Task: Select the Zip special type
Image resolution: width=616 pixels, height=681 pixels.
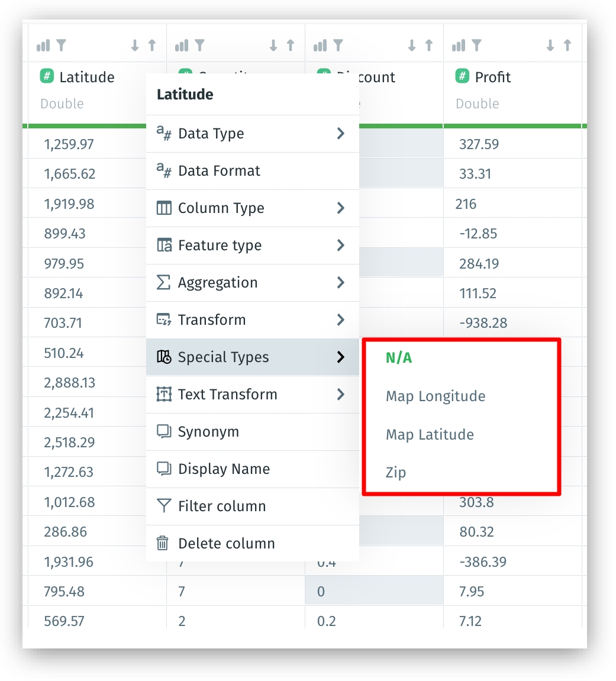Action: click(x=396, y=473)
